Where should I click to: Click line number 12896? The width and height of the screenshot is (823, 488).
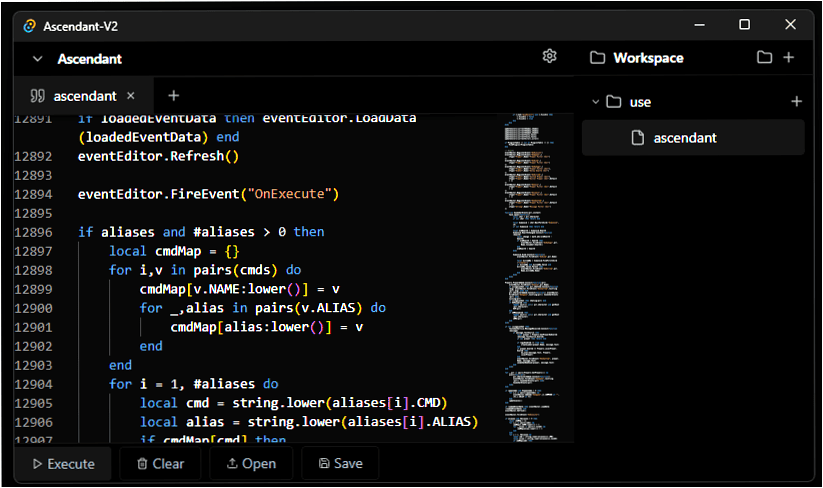pyautogui.click(x=33, y=232)
